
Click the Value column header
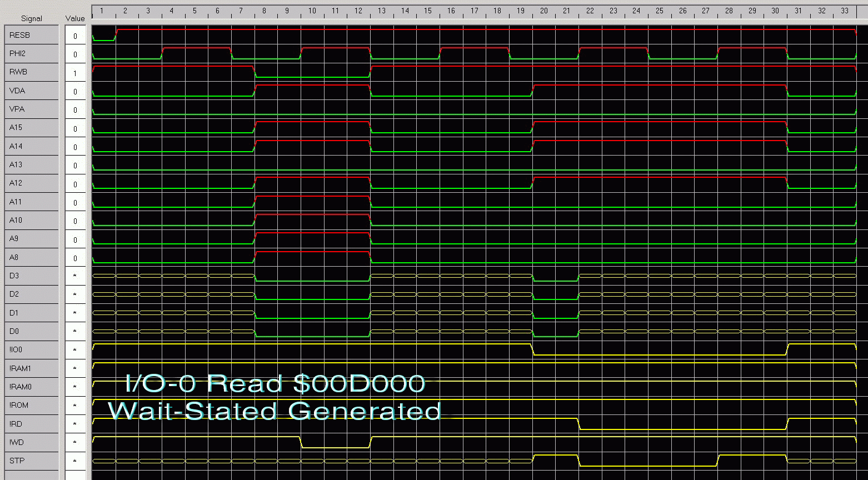tap(75, 18)
